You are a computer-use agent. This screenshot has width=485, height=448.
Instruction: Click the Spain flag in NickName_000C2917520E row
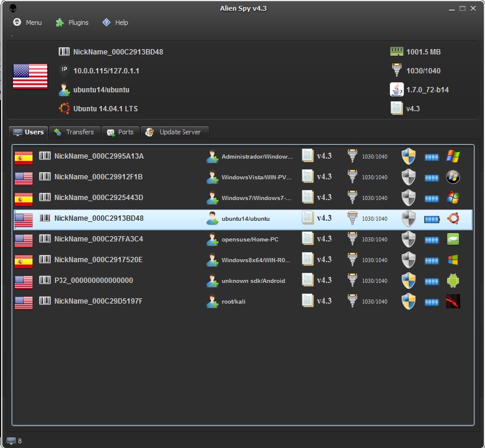coord(24,262)
